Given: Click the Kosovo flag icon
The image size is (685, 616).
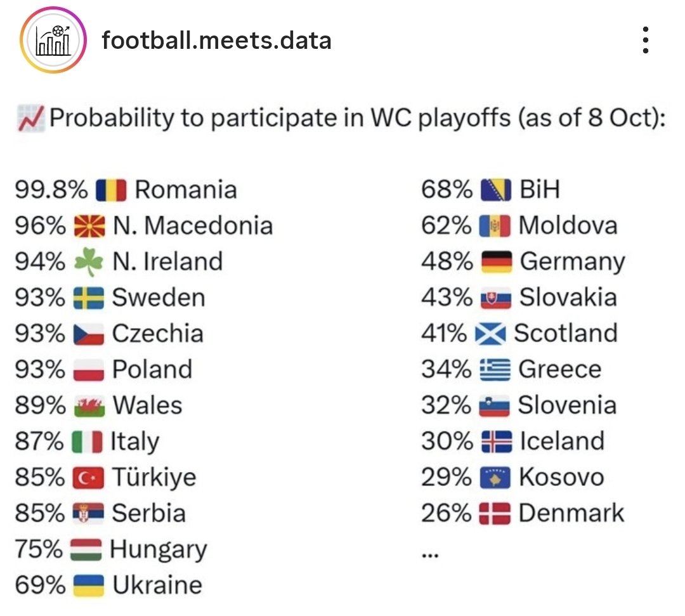Looking at the screenshot, I should pos(495,478).
